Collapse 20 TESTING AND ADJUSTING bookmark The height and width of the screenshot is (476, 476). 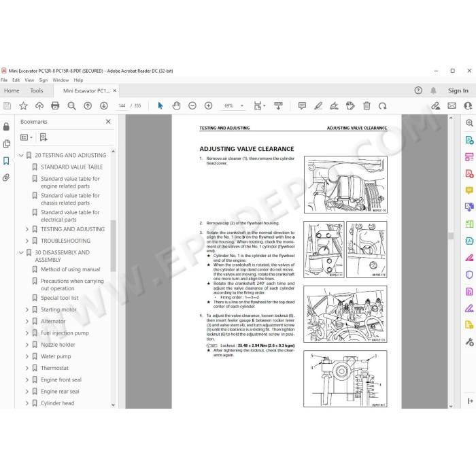coord(21,156)
